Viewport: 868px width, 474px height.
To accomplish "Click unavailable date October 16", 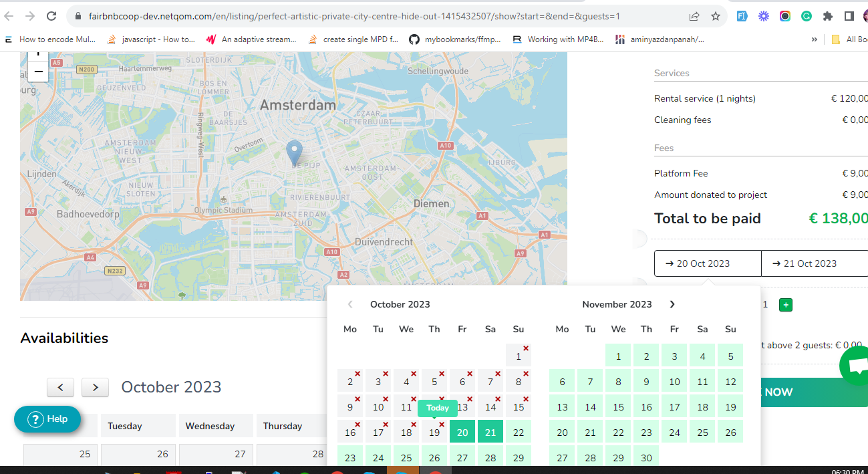I will coord(350,433).
